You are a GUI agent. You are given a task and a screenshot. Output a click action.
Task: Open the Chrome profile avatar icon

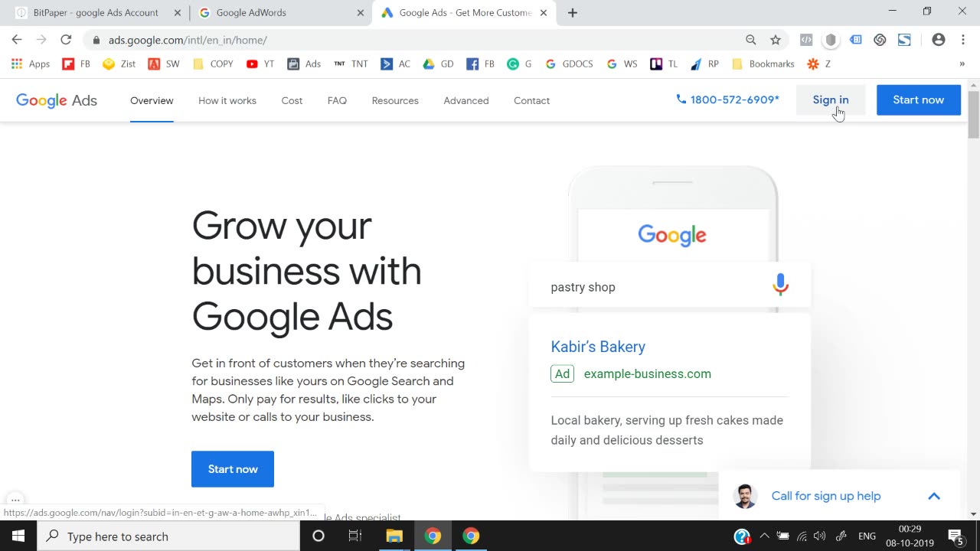(939, 40)
